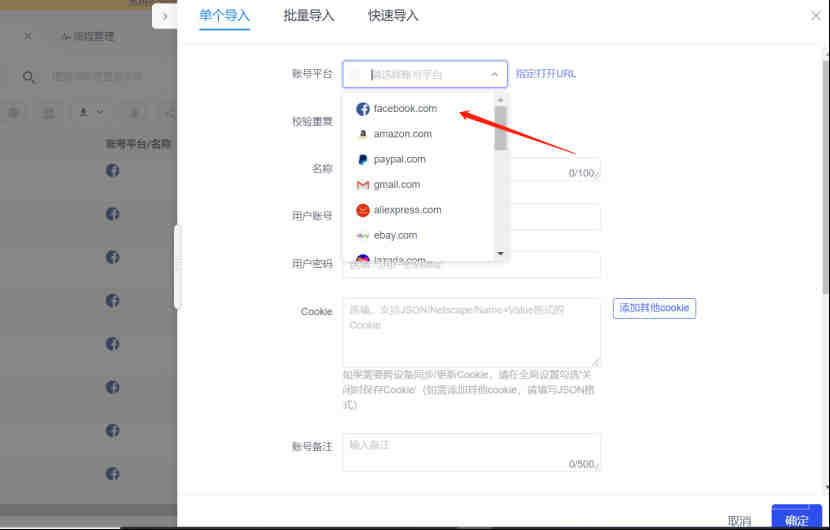Close the background tab with the X icon
Screen dimensions: 830x530
pyautogui.click(x=28, y=36)
